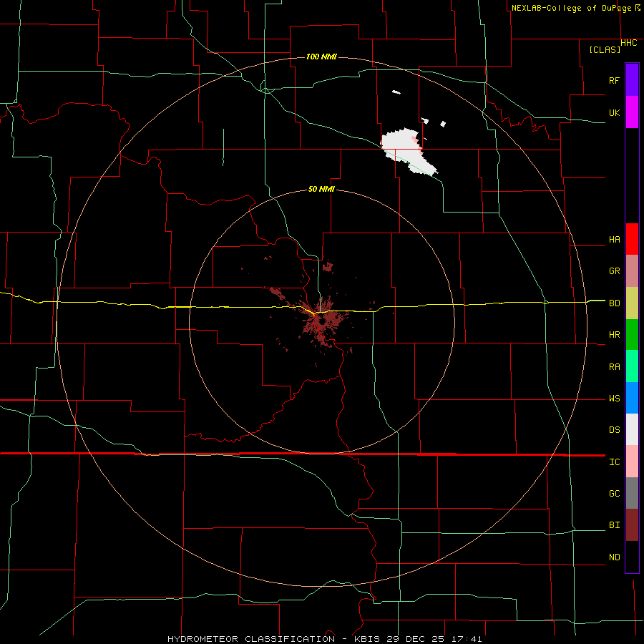Click the DS legend label

click(x=614, y=430)
